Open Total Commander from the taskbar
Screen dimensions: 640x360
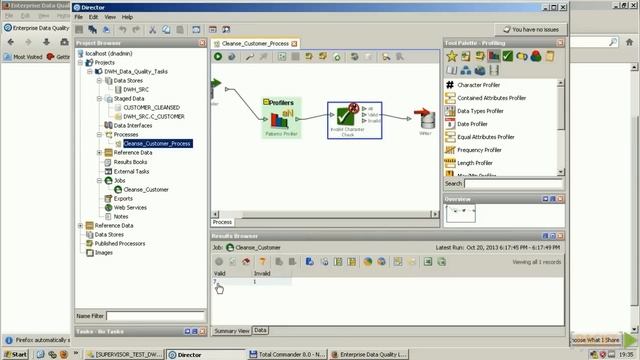[x=287, y=354]
